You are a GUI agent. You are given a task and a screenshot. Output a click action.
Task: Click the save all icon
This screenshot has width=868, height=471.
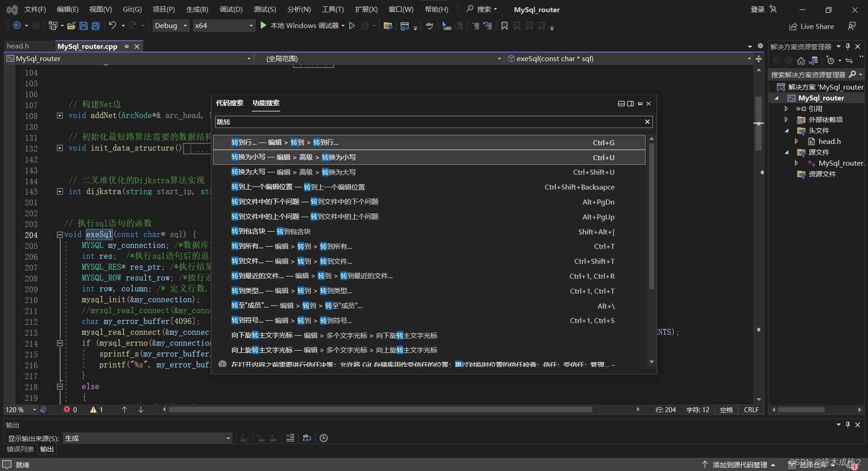click(x=96, y=26)
